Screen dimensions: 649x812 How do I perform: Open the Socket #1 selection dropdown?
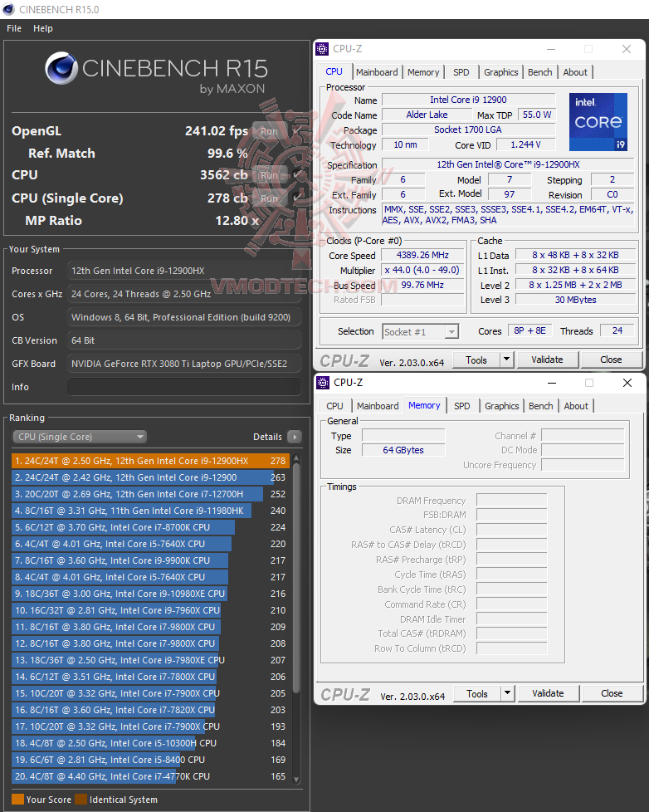[x=420, y=332]
